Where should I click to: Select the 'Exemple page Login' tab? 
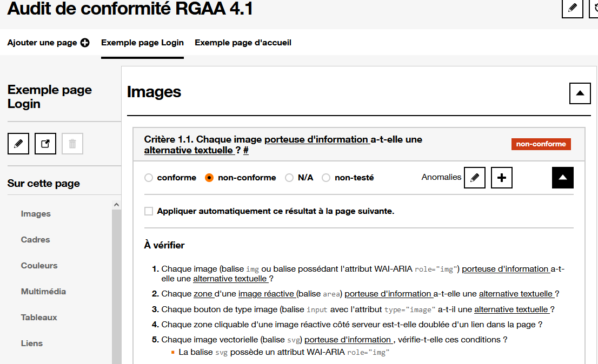(142, 43)
